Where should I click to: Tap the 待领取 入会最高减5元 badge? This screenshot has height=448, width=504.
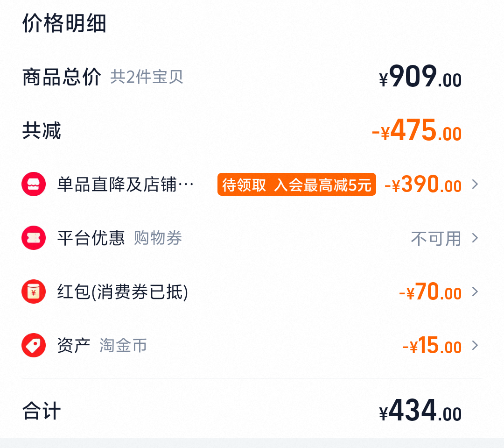pos(296,185)
